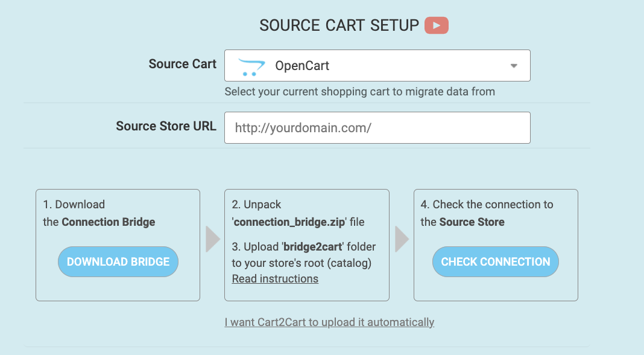644x355 pixels.
Task: Click the 'Connection Bridge' bold text
Action: [109, 222]
